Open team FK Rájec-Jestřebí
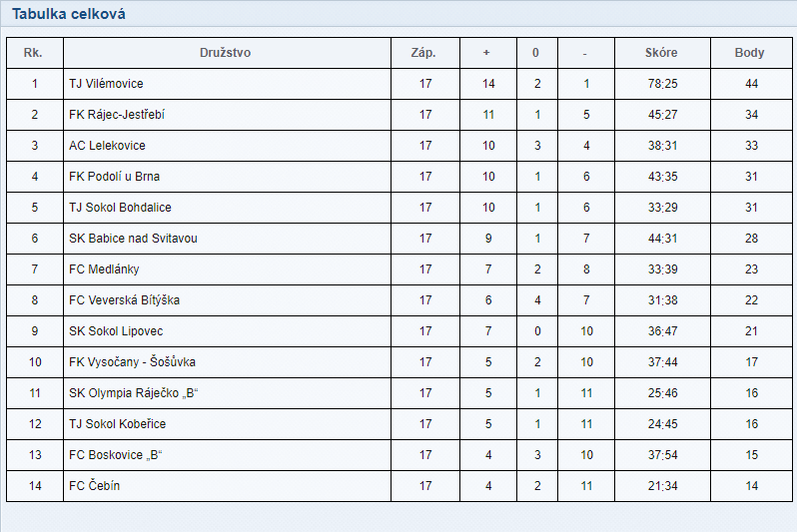 click(x=117, y=115)
